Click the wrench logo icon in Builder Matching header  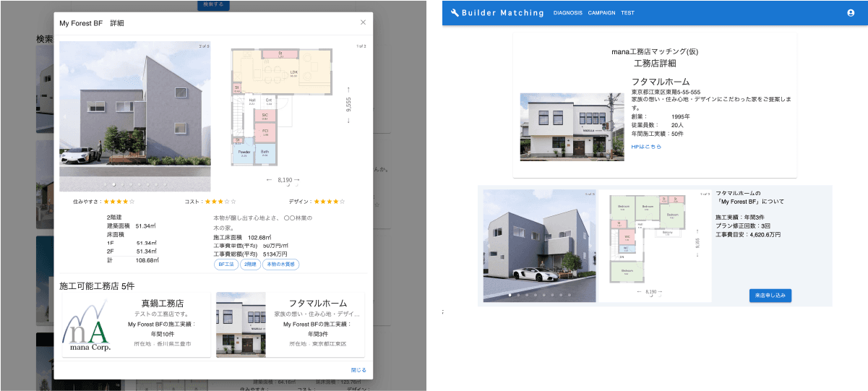[x=455, y=12]
